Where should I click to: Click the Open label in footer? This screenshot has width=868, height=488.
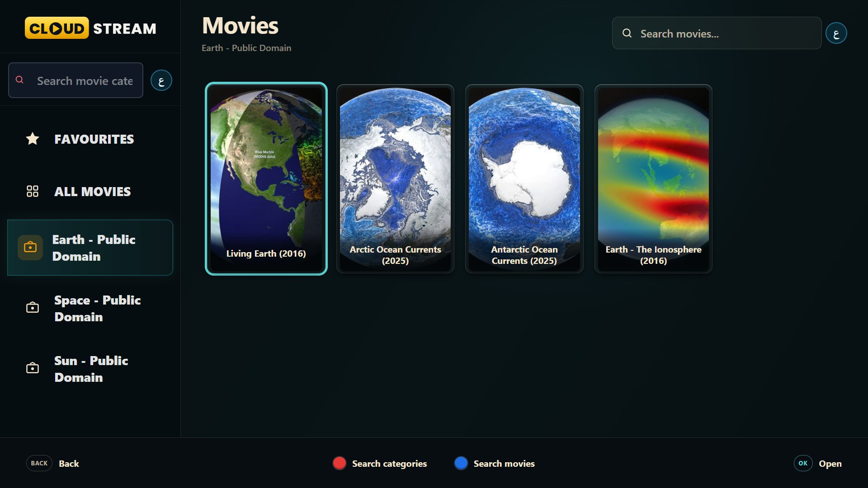(x=830, y=464)
